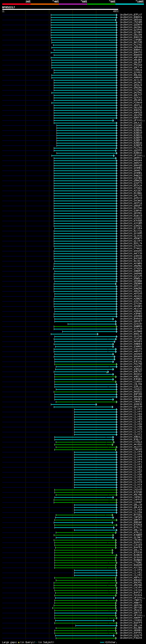Open hit UniRef100_A3I3G6

(x=131, y=567)
